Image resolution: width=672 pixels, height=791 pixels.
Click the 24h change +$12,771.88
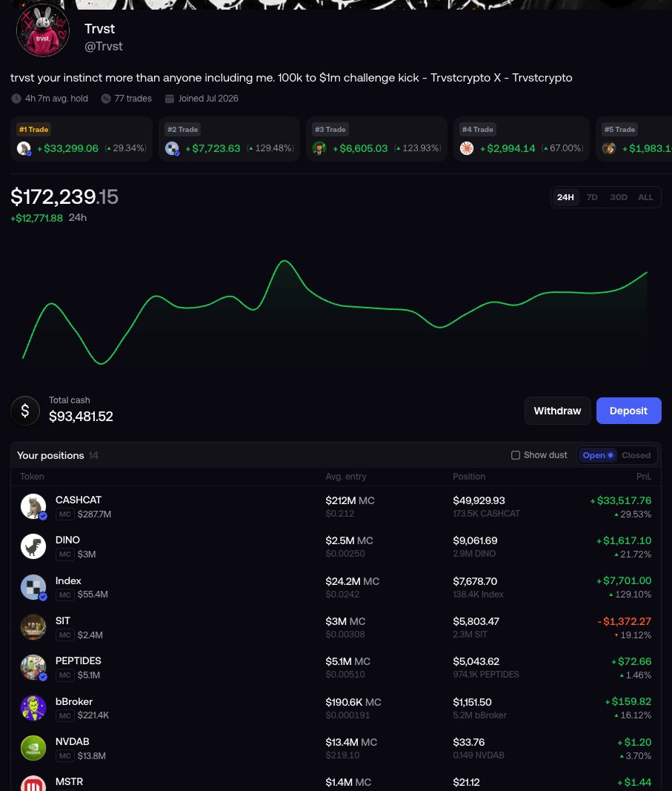click(x=37, y=218)
